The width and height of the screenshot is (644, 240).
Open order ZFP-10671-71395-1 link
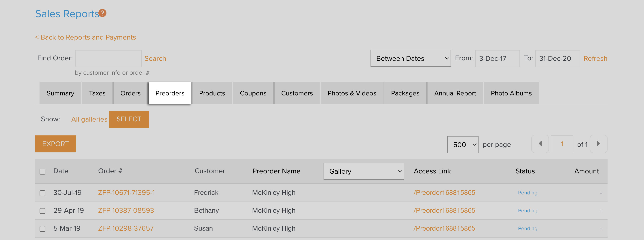coord(126,193)
